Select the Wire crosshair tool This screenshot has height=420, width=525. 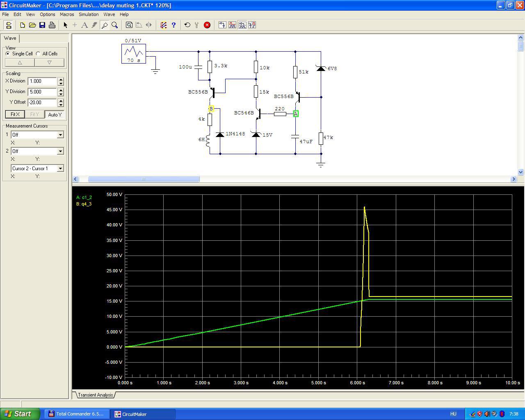coord(75,25)
